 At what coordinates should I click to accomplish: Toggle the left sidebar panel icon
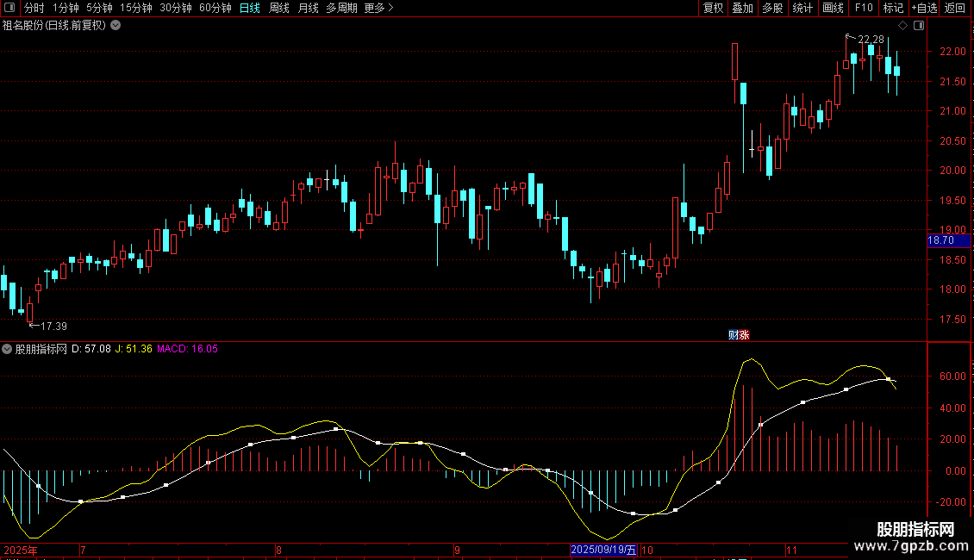click(x=9, y=8)
